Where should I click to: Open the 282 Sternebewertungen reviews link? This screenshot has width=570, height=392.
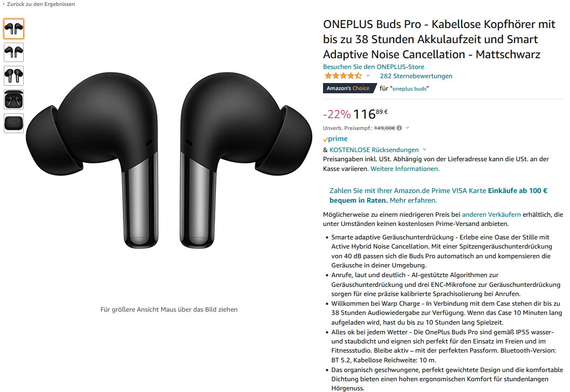(416, 76)
